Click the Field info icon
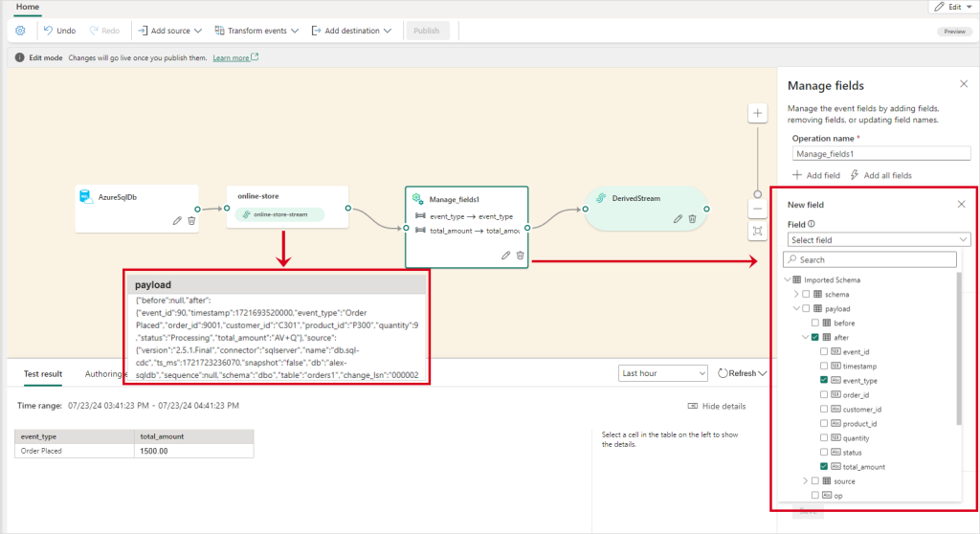The height and width of the screenshot is (534, 980). [812, 224]
